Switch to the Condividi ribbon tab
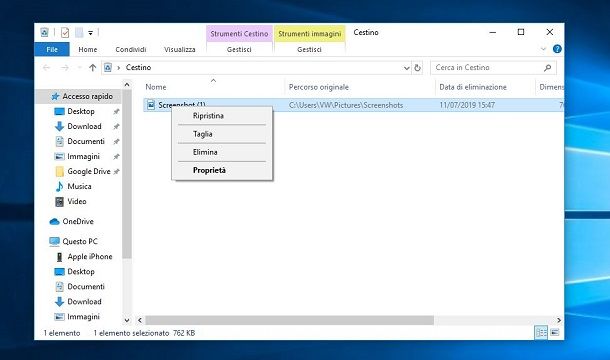Viewport: 610px width, 360px height. coord(131,49)
